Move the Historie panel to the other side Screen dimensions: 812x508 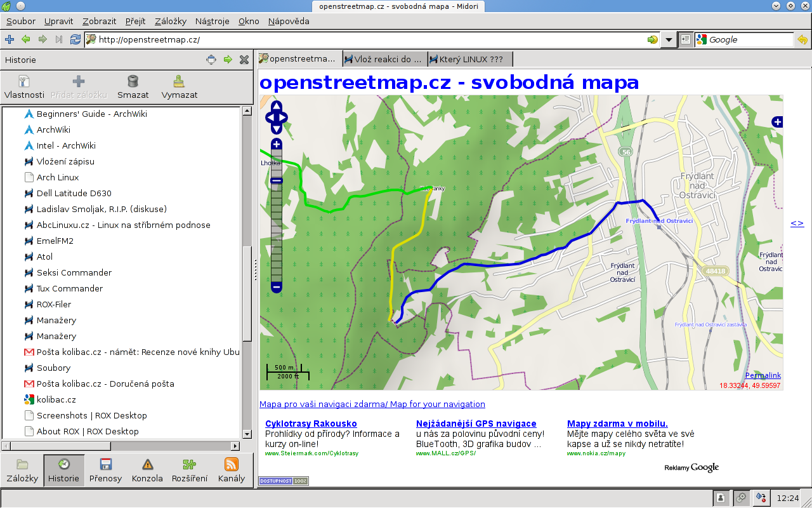(228, 60)
